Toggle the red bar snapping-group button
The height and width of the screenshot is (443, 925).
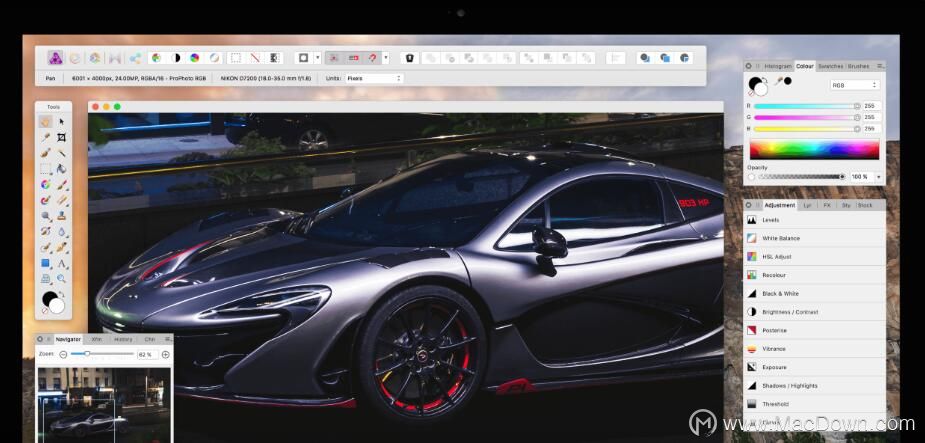click(x=353, y=58)
